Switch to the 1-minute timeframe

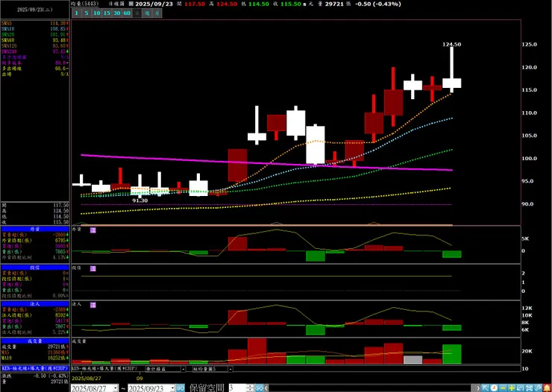tap(76, 13)
